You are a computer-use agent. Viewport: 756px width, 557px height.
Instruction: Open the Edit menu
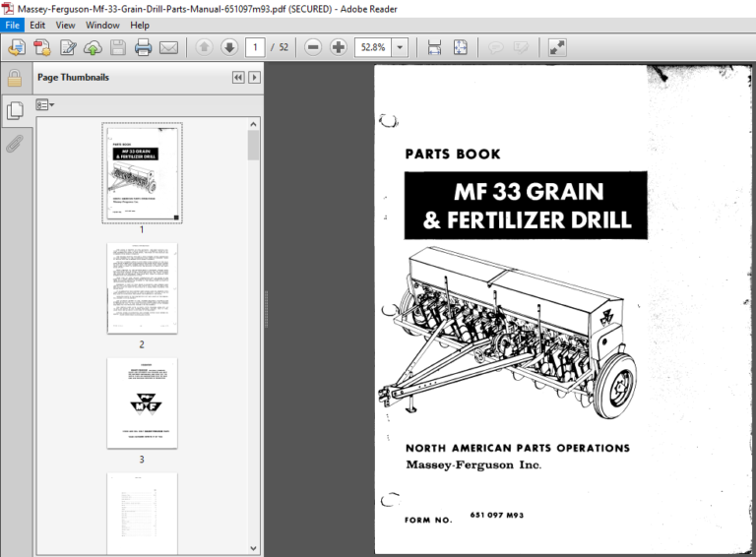coord(37,25)
